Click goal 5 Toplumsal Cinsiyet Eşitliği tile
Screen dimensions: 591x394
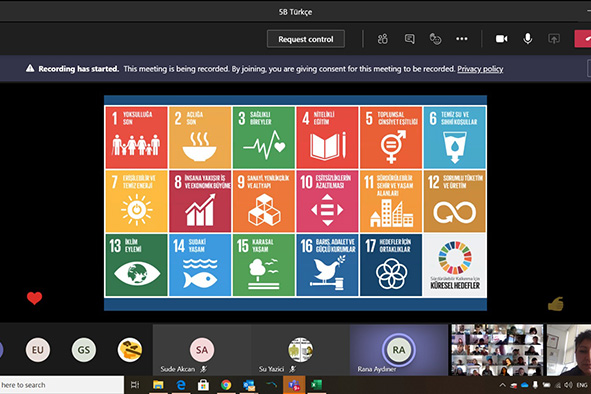click(391, 138)
